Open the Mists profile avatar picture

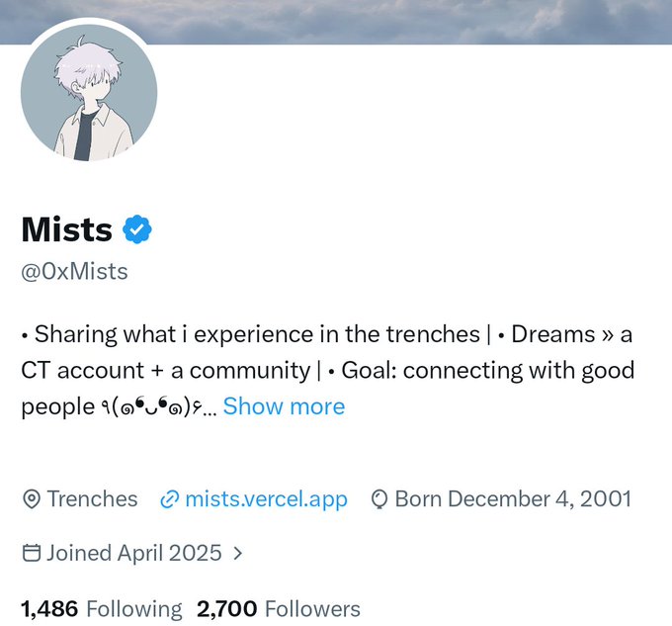[x=89, y=93]
